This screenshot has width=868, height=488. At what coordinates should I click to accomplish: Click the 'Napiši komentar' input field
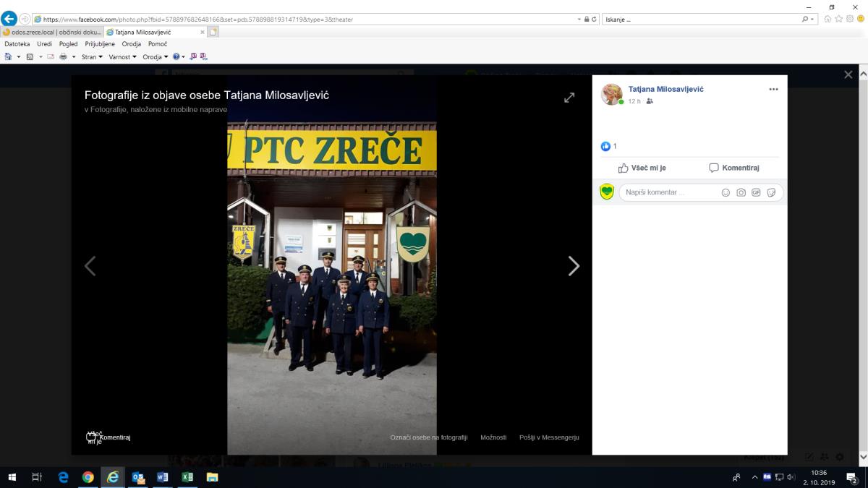pos(701,192)
